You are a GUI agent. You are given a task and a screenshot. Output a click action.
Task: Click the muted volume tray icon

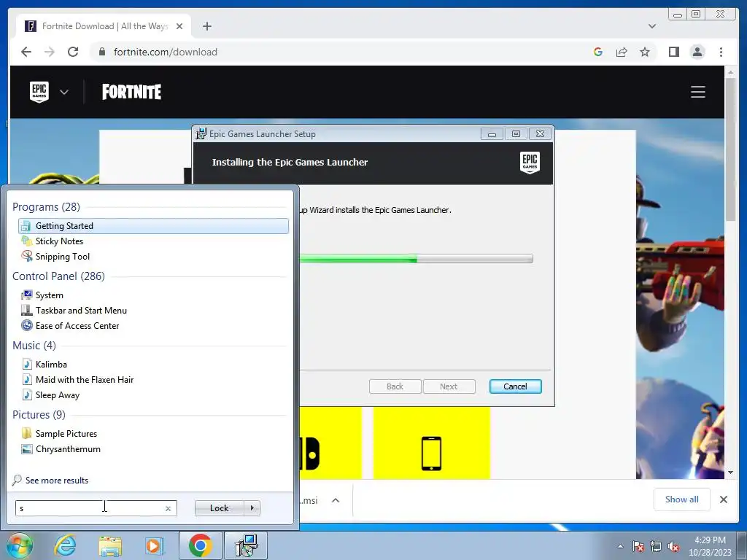673,546
